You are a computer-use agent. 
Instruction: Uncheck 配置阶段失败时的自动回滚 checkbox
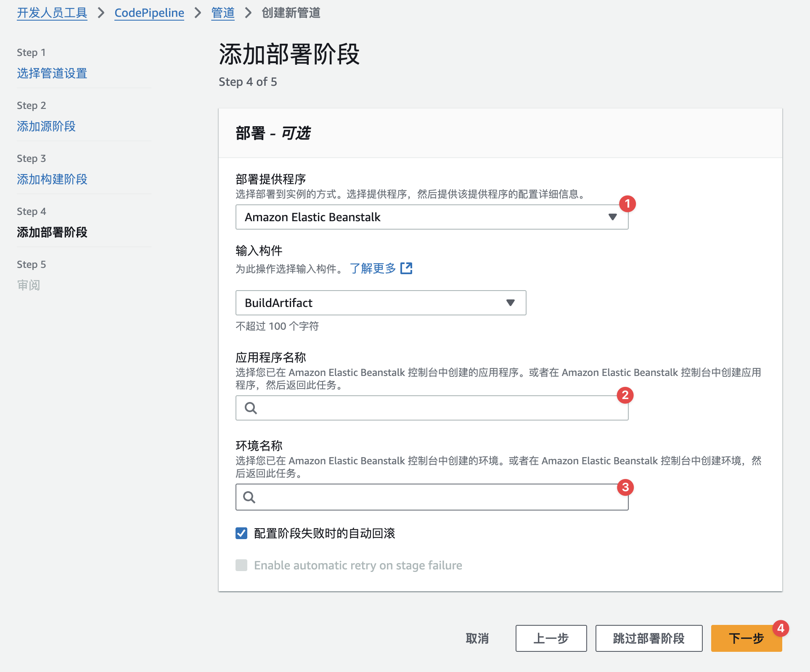point(241,533)
